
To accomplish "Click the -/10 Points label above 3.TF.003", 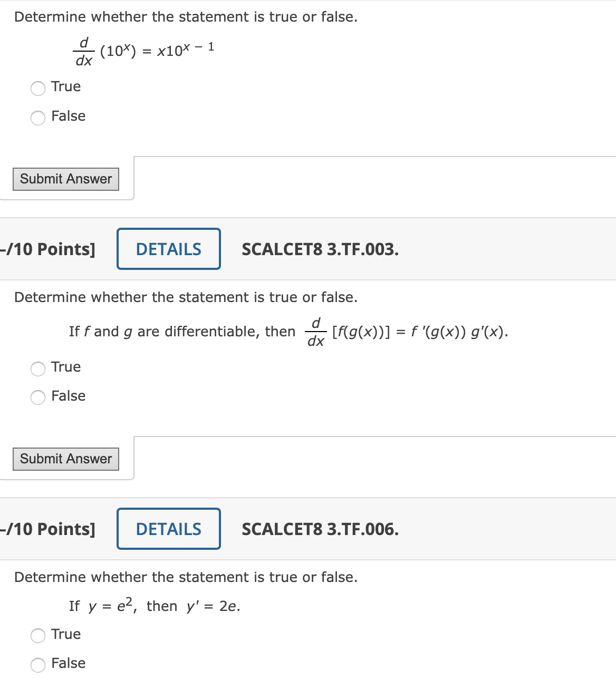I will (47, 249).
